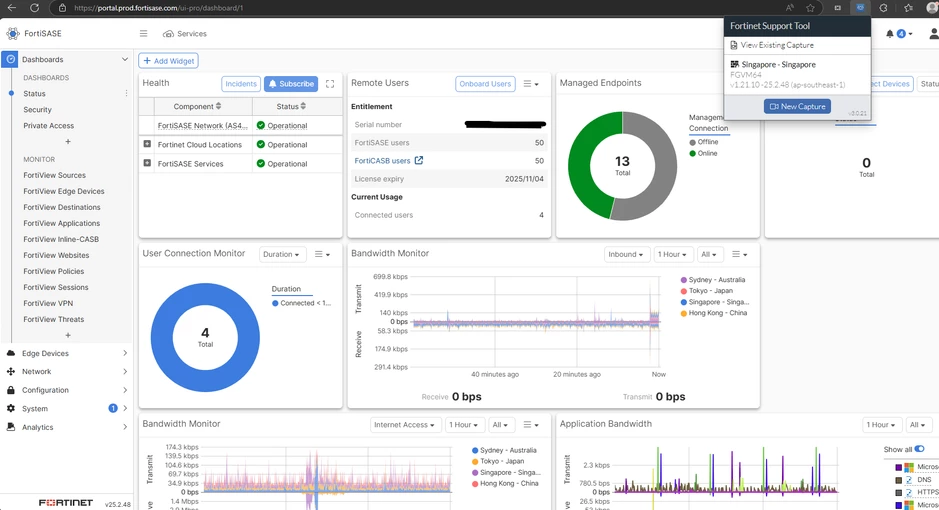Click the FortiSASE logo icon

click(x=13, y=34)
